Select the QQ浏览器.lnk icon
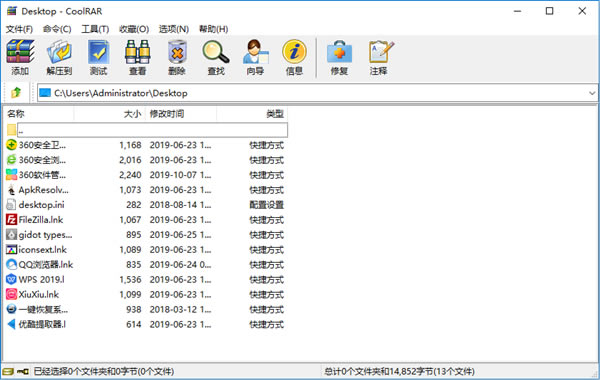Screen dimensions: 600x380 11,264
